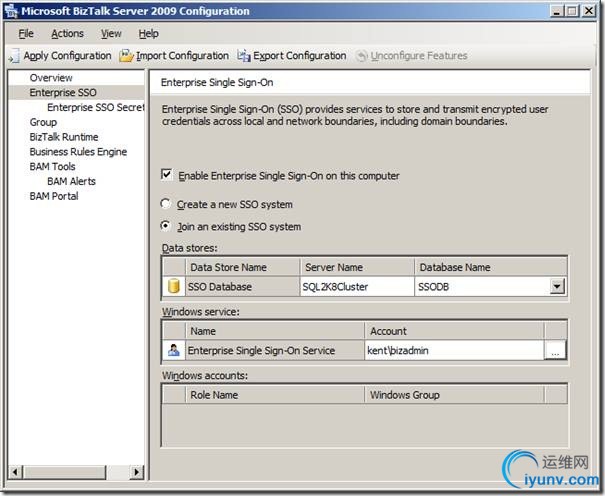Click the Apply Configuration icon
Viewport: 605px width, 496px height.
pos(14,56)
